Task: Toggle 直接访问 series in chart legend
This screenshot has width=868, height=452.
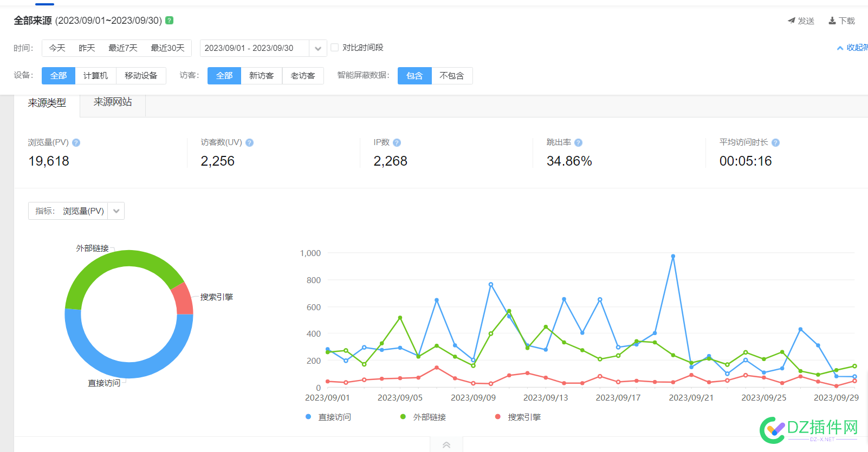Action: 328,417
